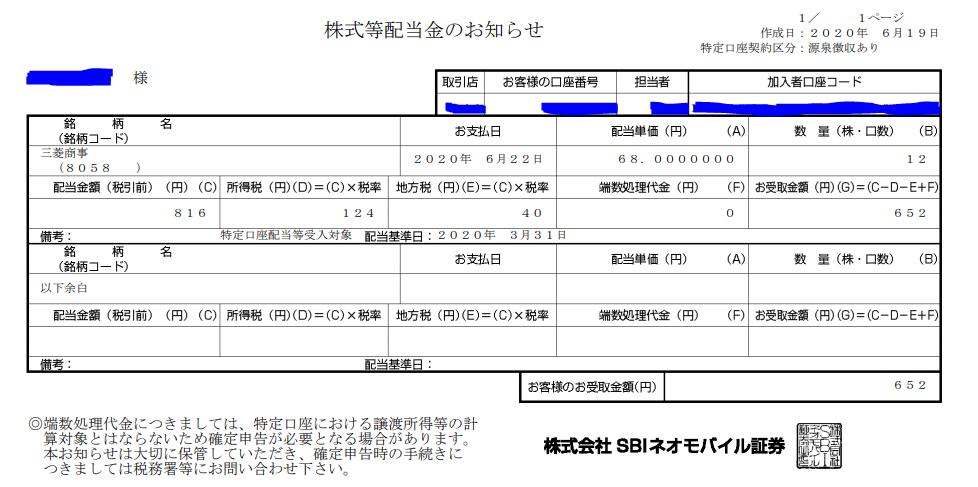Click the income tax value 124
The height and width of the screenshot is (487, 978).
[x=359, y=213]
